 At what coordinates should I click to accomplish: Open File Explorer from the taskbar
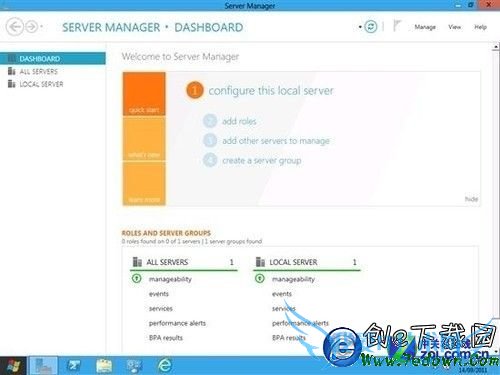[104, 366]
